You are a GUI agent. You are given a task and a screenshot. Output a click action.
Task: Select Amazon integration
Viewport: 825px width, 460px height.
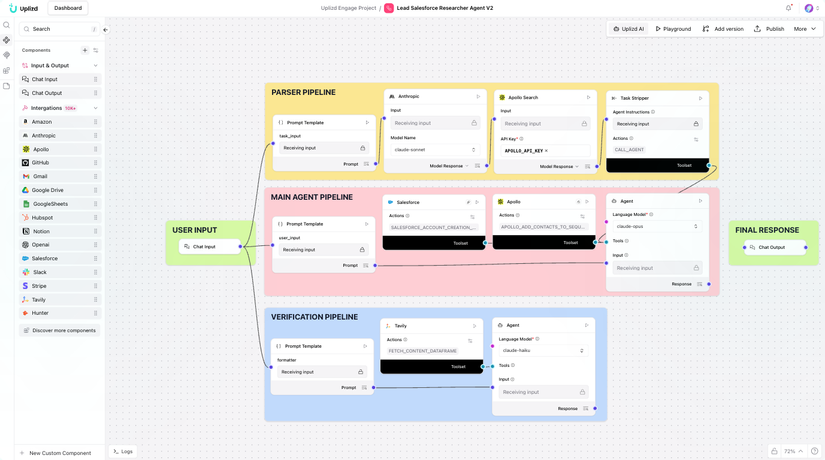[60, 122]
